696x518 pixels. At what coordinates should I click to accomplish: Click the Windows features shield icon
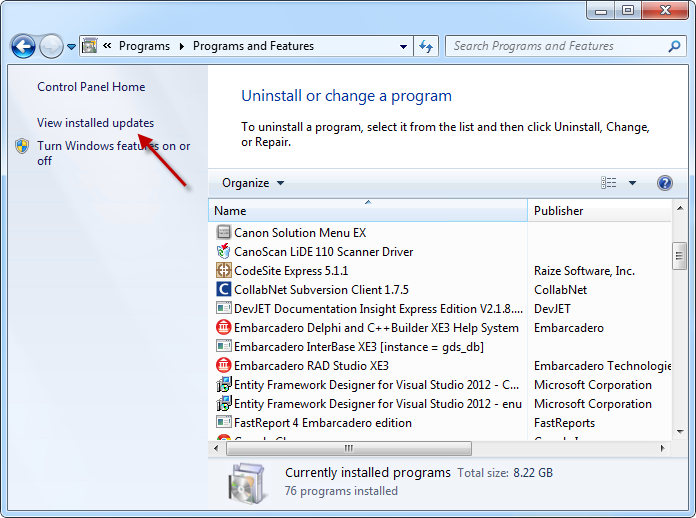pyautogui.click(x=22, y=146)
